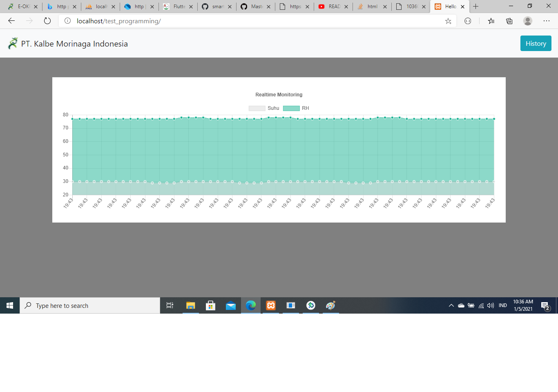Open the browser profile menu
Viewport: 558px width, 392px height.
tap(527, 21)
